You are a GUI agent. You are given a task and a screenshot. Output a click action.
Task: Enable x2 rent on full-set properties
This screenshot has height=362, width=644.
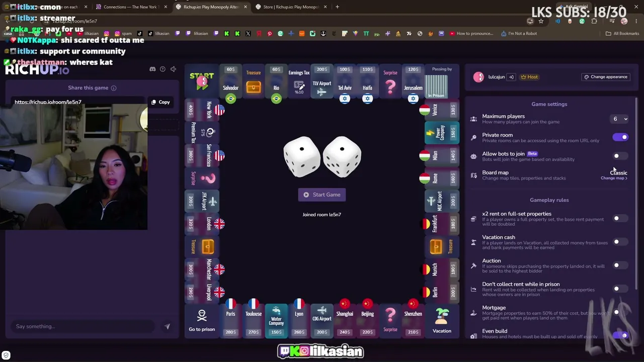(620, 219)
